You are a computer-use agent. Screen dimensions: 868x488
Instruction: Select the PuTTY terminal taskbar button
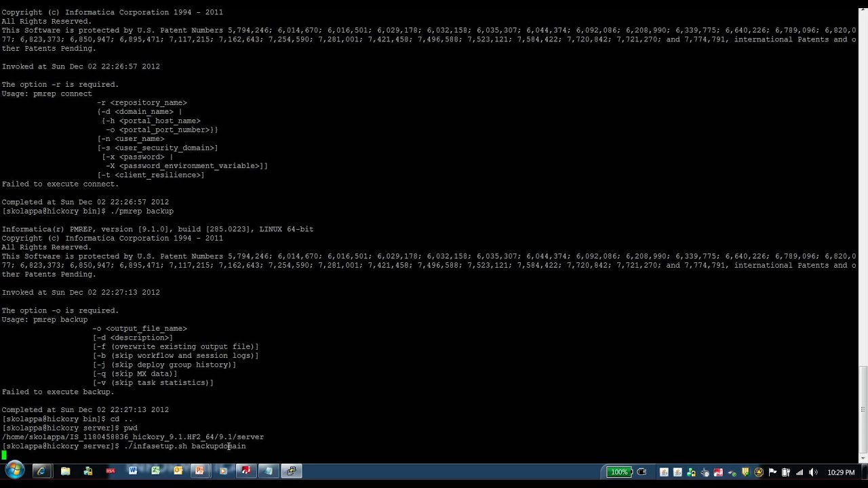[291, 471]
